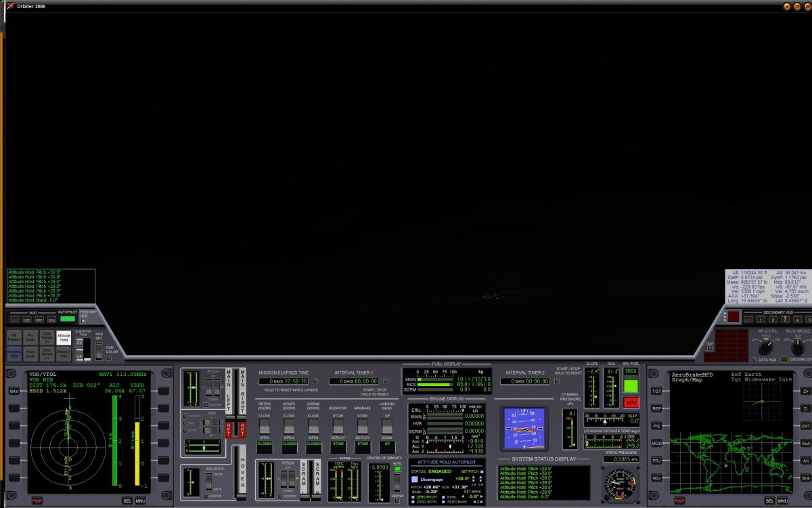Viewport: 812px width, 508px height.
Task: Click AoA button on the right MFD
Action: (x=805, y=443)
